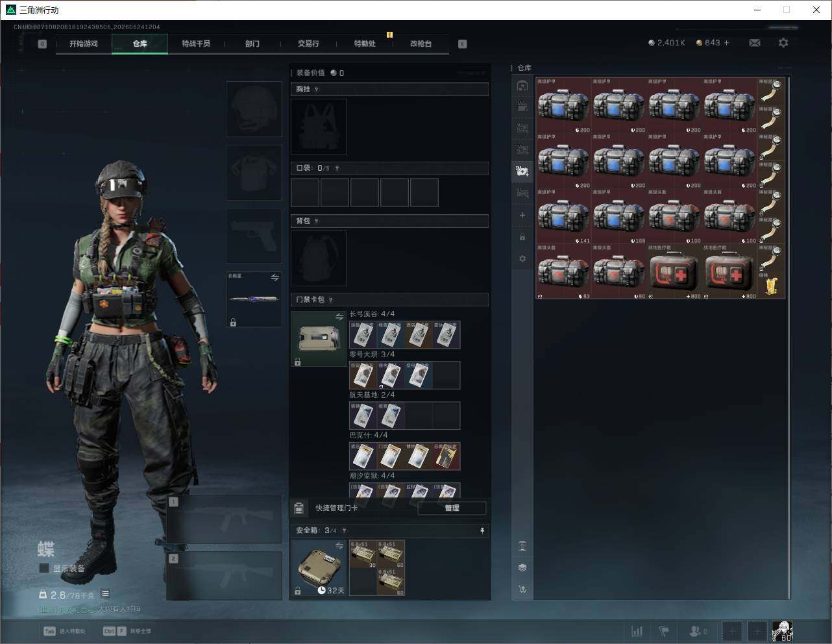Select the empty body armor slot
Screen dimensions: 832x644
254,173
